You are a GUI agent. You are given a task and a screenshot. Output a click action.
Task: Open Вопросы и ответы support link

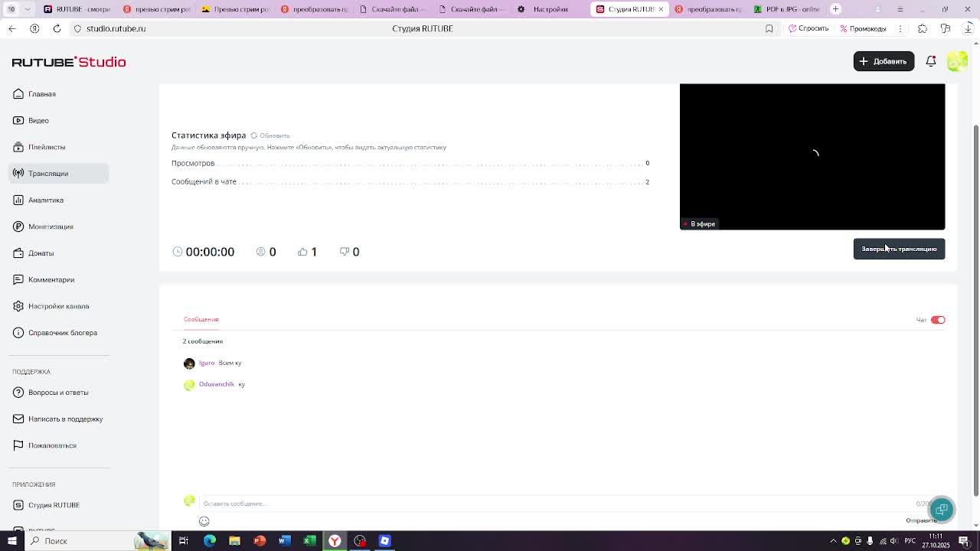58,393
